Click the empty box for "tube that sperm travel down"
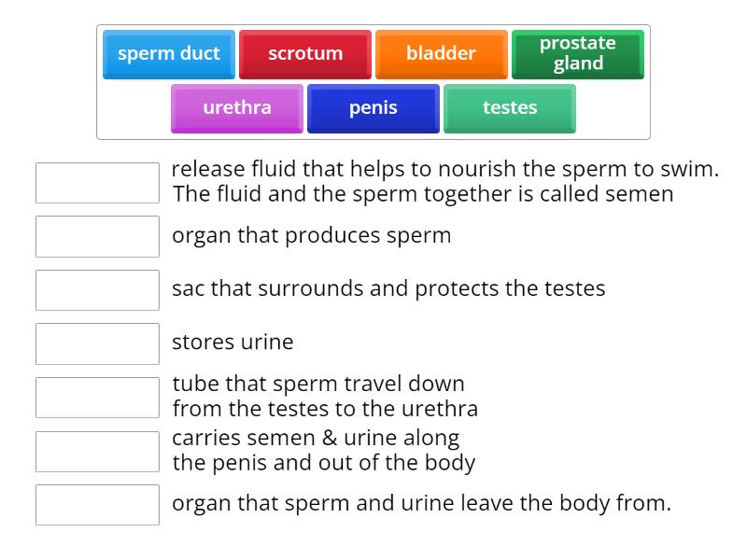This screenshot has height=560, width=747. coord(97,398)
